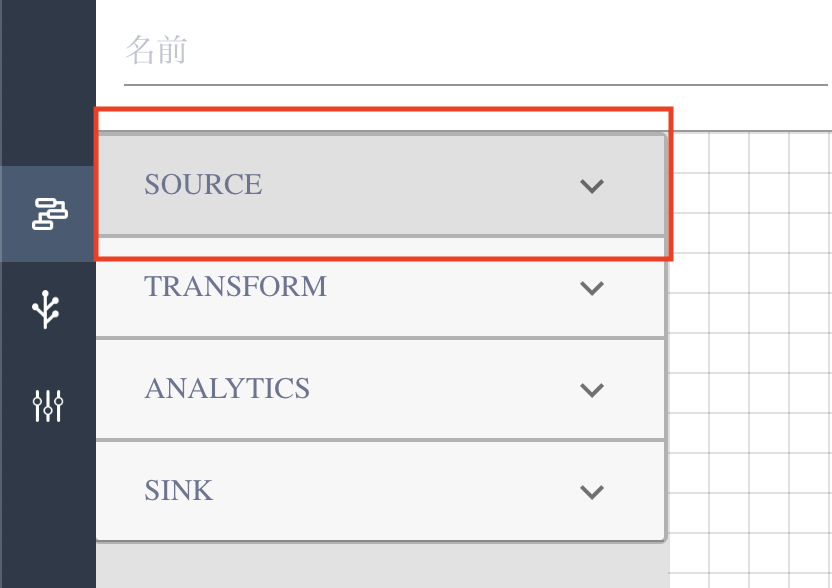Toggle the SINK accordion header row
This screenshot has width=832, height=588.
pos(400,491)
